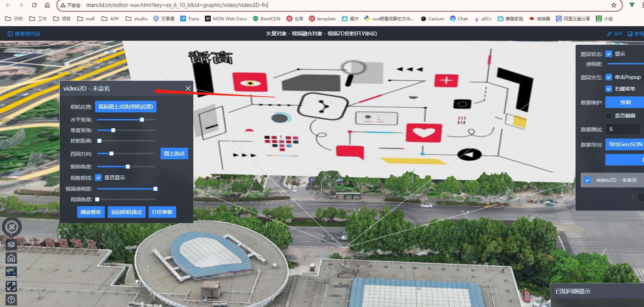Select video2D - 未命名 list row
The image size is (644, 307).
click(612, 180)
